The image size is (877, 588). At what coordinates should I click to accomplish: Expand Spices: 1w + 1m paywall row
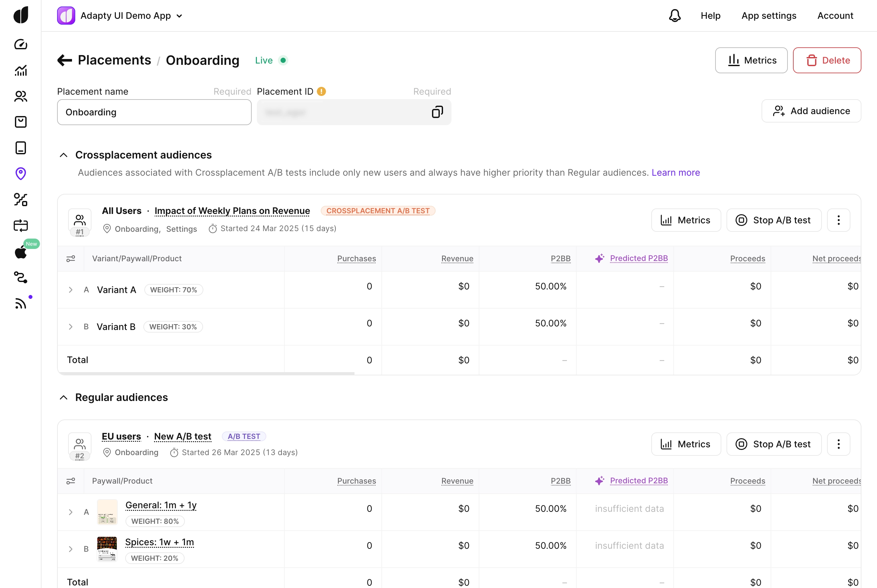pyautogui.click(x=70, y=549)
